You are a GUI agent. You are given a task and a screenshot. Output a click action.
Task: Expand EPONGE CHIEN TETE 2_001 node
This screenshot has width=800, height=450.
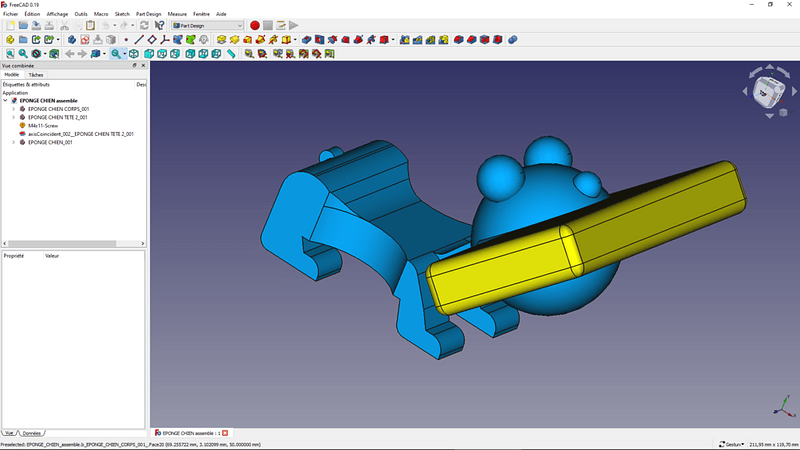(14, 117)
